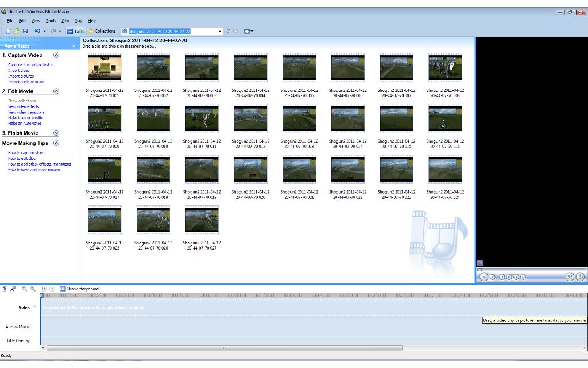The width and height of the screenshot is (588, 368).
Task: Close the Movie Tasks pane
Action: coord(73,46)
